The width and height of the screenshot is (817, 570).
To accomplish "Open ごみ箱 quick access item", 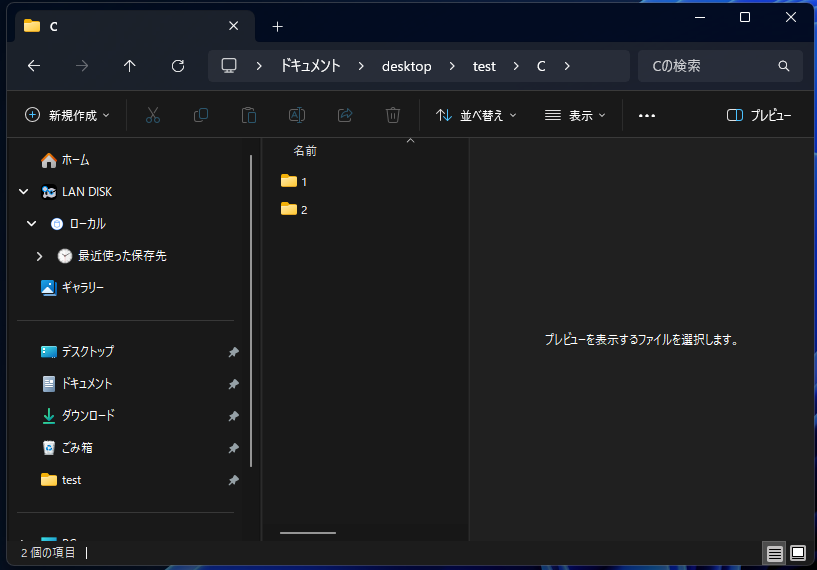I will 77,448.
